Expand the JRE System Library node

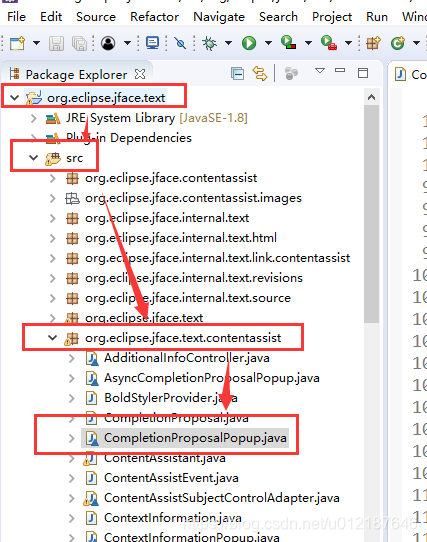click(x=34, y=118)
